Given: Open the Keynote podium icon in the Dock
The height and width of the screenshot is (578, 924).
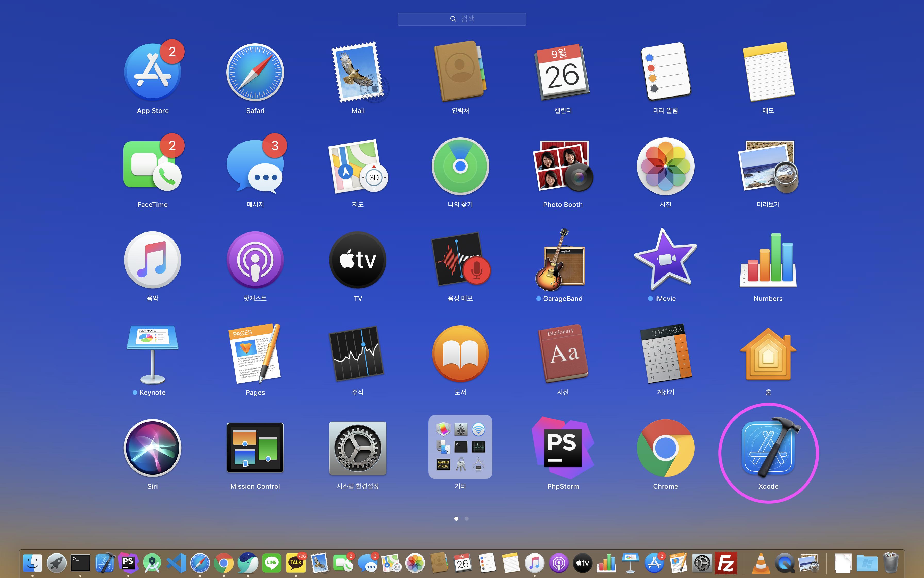Looking at the screenshot, I should point(630,563).
